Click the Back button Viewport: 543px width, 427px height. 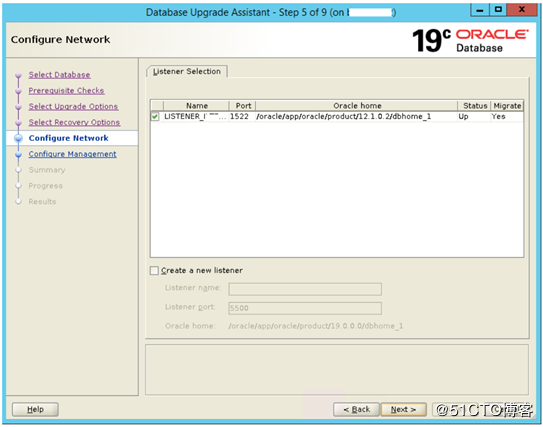tap(357, 409)
